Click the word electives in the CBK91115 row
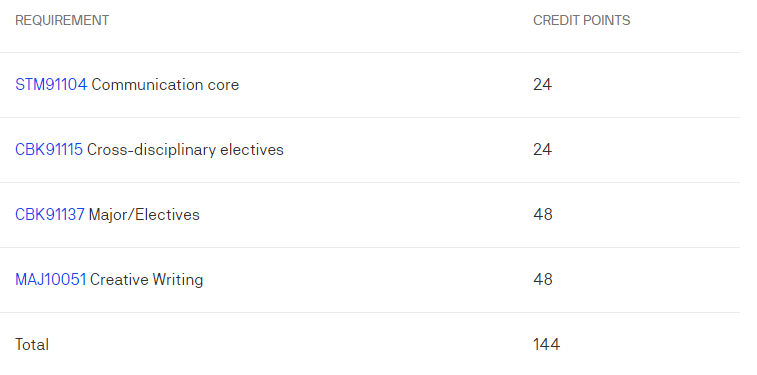757x375 pixels. pos(252,150)
